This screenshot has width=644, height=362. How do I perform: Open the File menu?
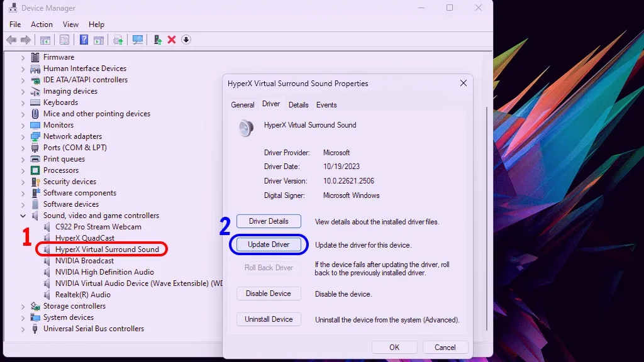(15, 25)
